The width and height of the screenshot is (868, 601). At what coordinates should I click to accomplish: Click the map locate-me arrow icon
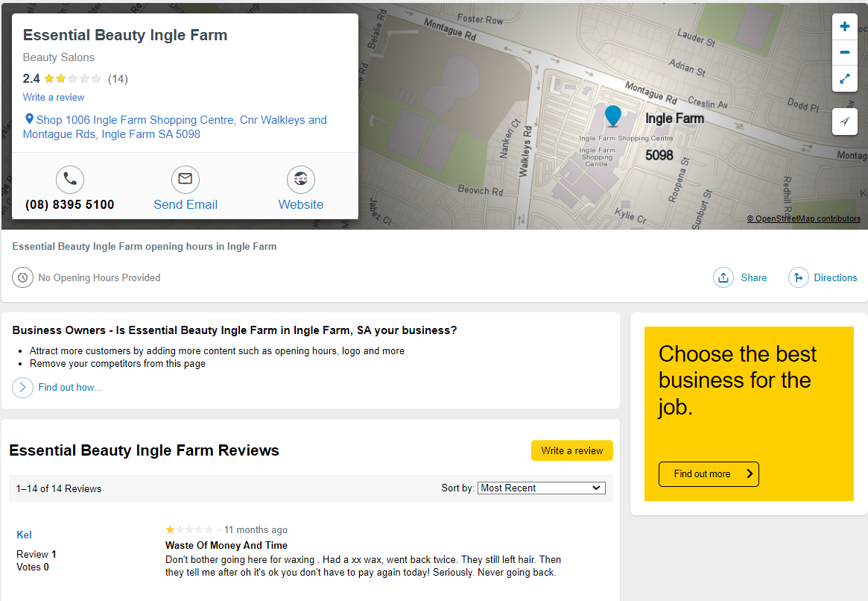tap(845, 122)
